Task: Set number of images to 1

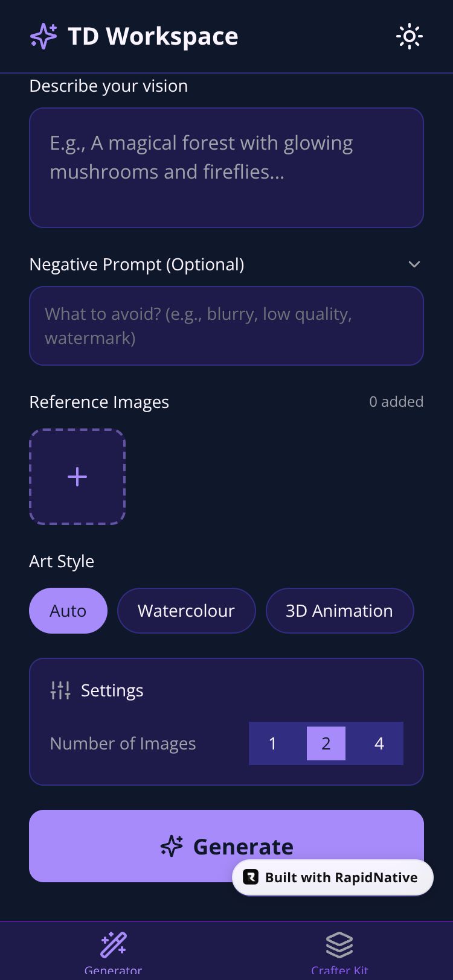Action: click(x=273, y=743)
